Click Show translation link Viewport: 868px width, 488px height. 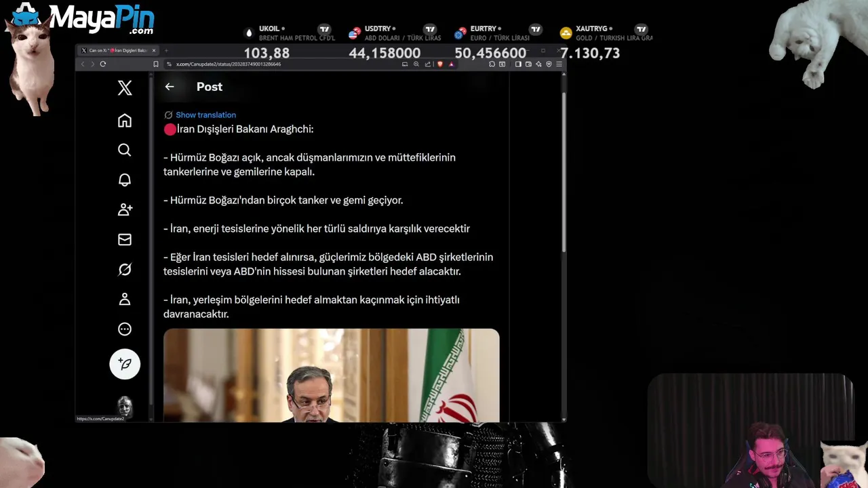205,115
